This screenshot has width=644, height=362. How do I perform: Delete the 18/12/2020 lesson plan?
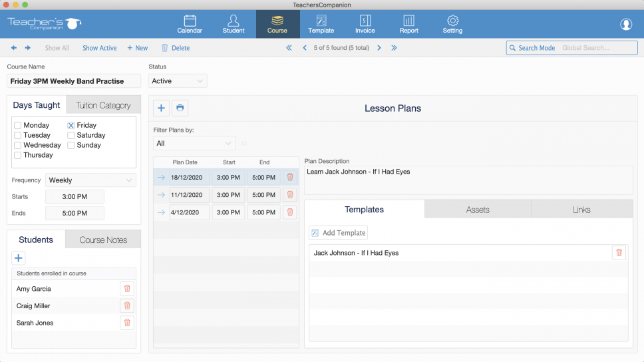[x=290, y=178]
